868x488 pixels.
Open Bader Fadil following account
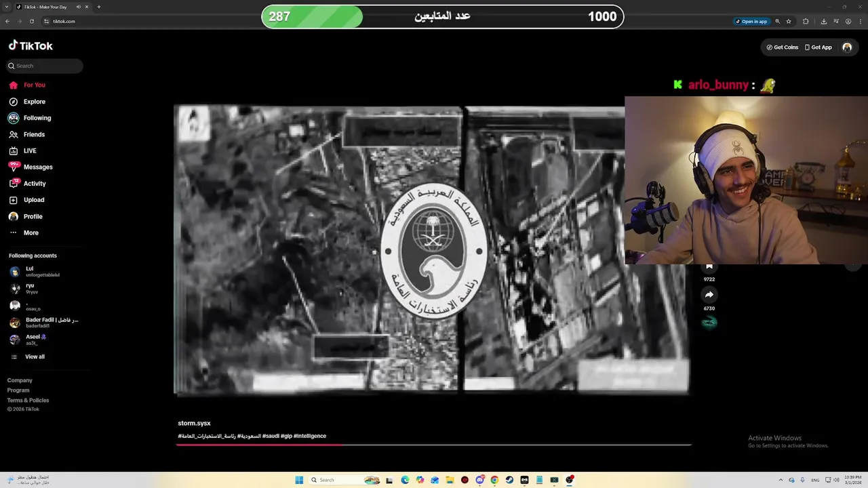[x=44, y=323]
